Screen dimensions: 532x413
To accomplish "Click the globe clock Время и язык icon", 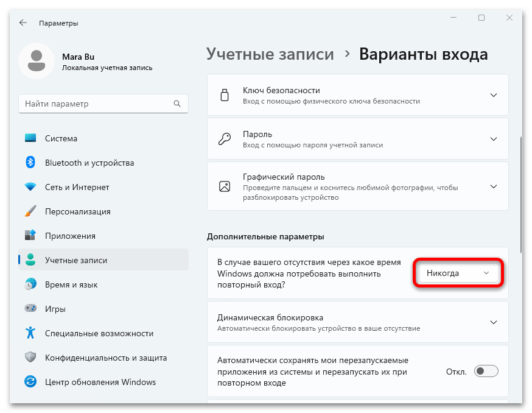I will click(x=30, y=284).
